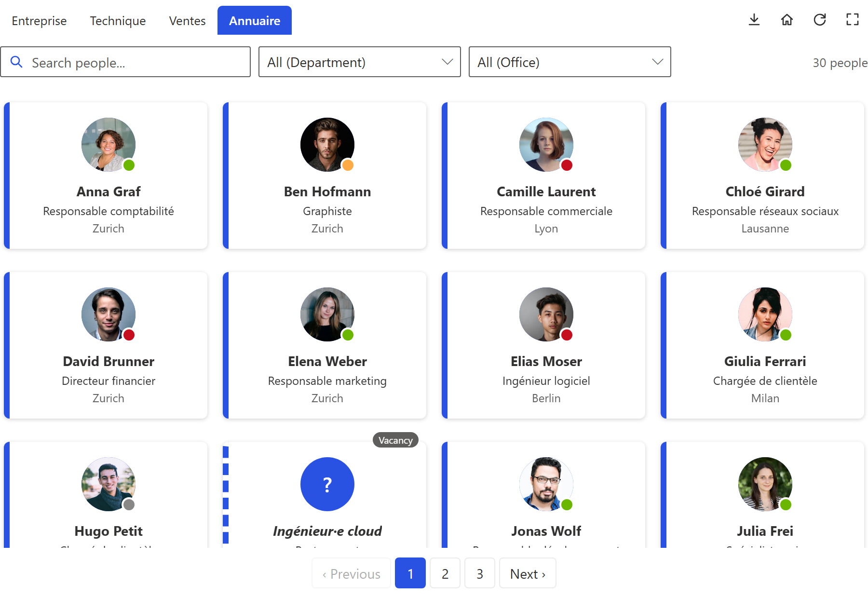Viewport: 868px width, 598px height.
Task: Click the download icon
Action: pyautogui.click(x=754, y=20)
